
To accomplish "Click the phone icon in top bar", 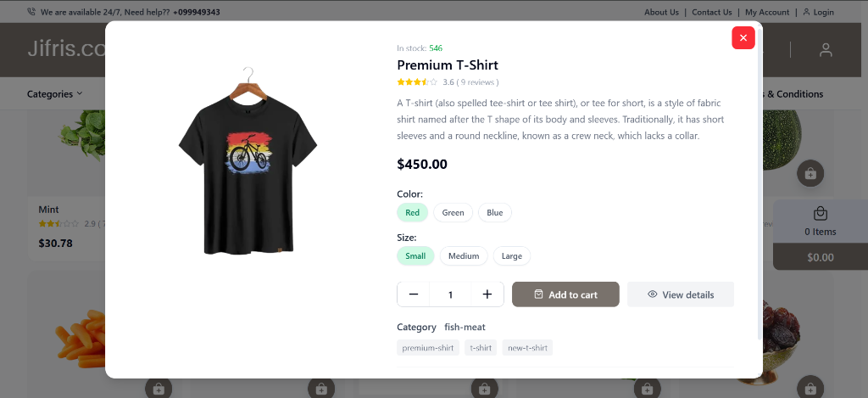I will point(31,12).
